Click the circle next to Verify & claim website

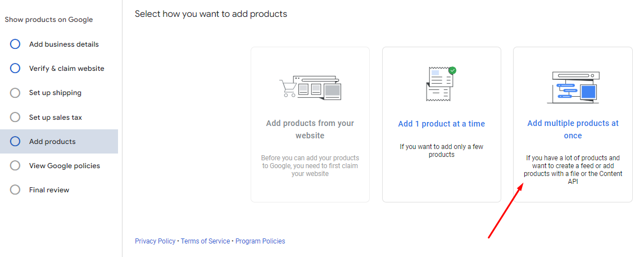pos(15,69)
